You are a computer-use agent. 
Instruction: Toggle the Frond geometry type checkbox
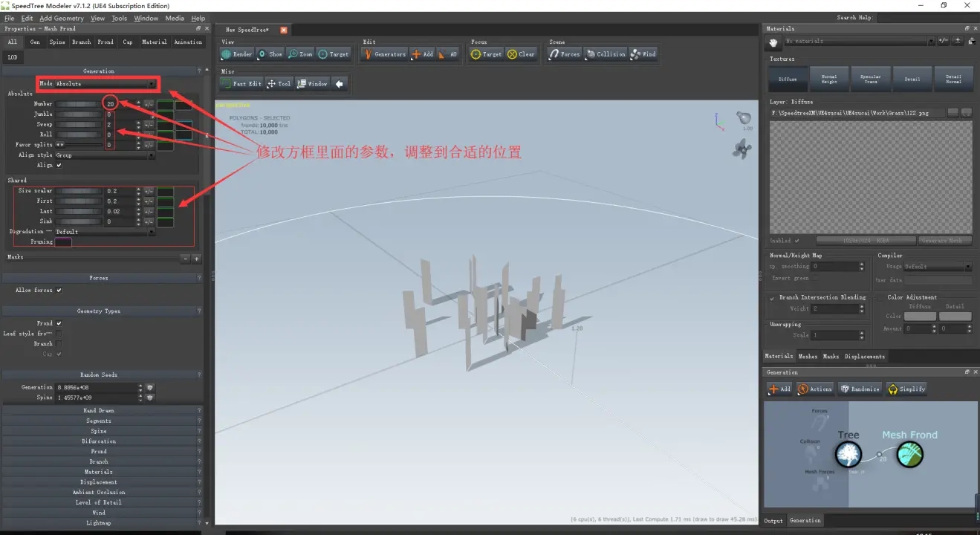click(59, 323)
